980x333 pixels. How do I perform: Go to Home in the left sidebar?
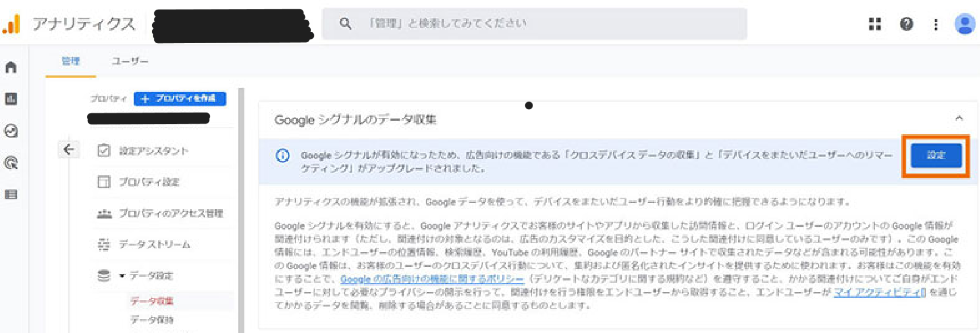(x=11, y=67)
